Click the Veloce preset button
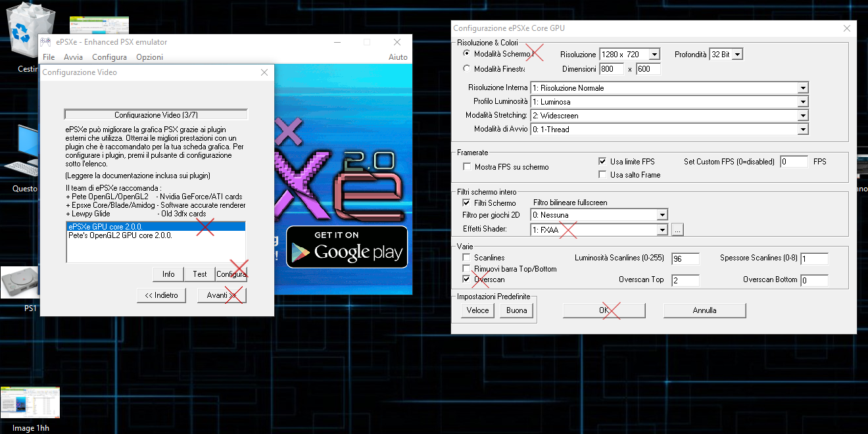868x434 pixels. point(477,310)
